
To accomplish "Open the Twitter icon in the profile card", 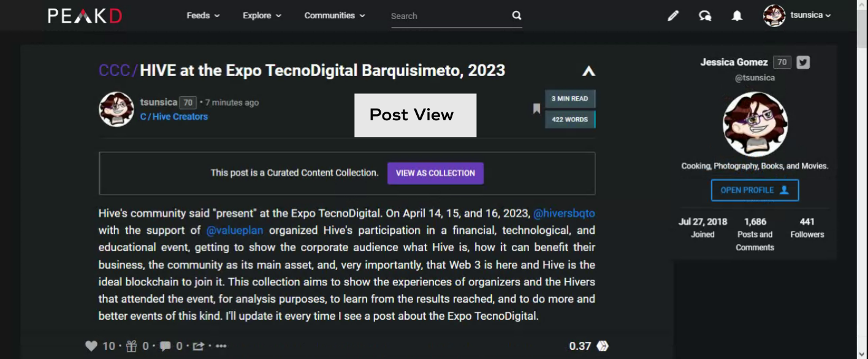I will point(803,62).
